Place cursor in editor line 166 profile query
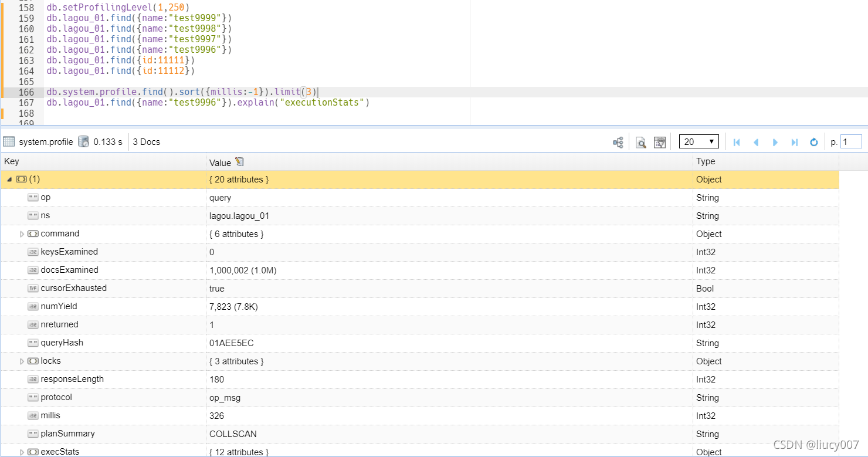This screenshot has width=868, height=457. 182,92
